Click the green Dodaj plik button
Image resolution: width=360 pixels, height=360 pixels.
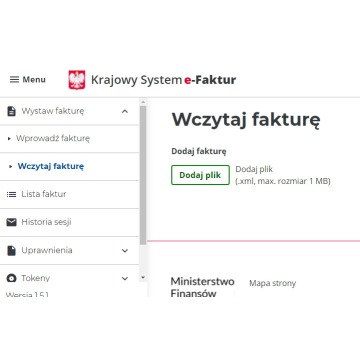pos(200,175)
